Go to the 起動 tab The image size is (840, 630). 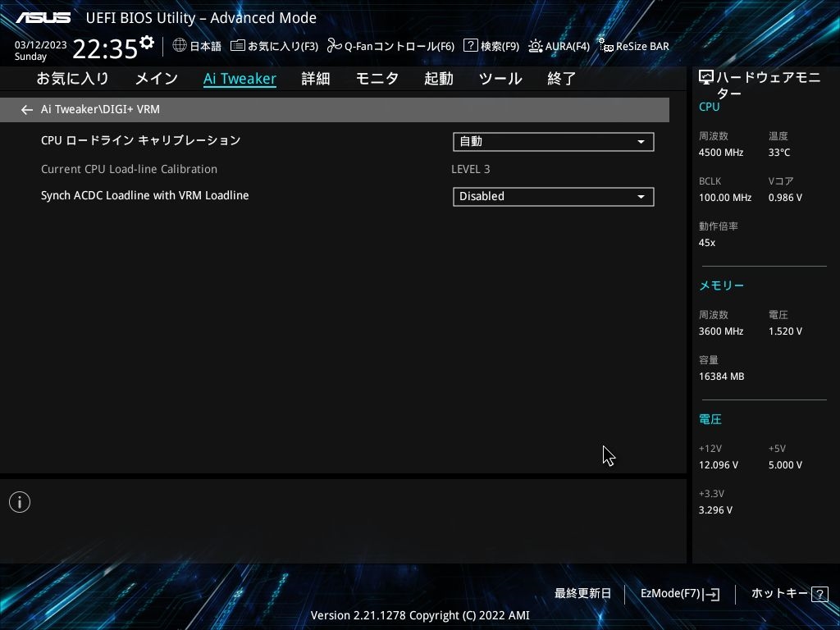(439, 79)
